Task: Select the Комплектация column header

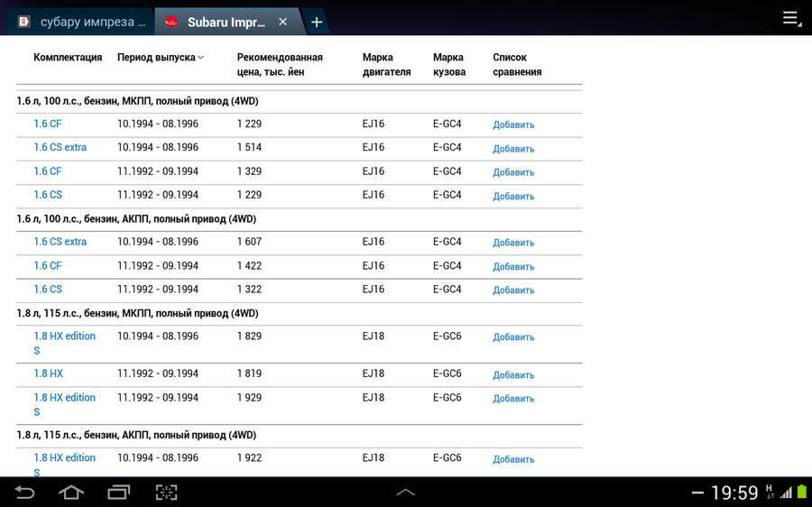Action: tap(68, 58)
